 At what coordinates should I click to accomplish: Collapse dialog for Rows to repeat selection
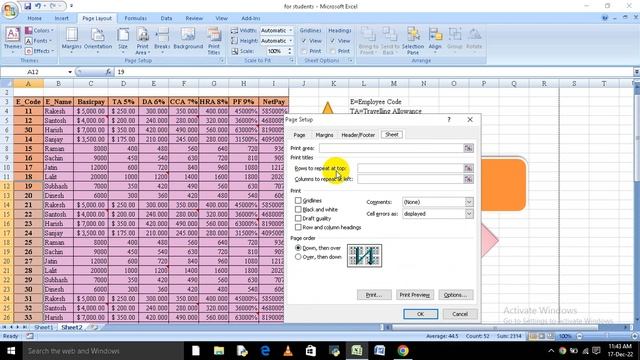point(469,168)
